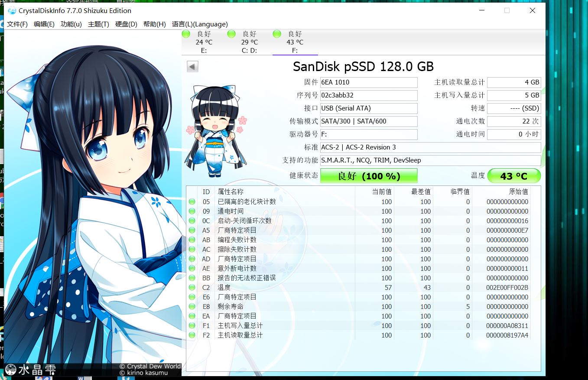Select the 已隔离的老化块计数 attribute name
The width and height of the screenshot is (588, 380).
[x=247, y=202]
